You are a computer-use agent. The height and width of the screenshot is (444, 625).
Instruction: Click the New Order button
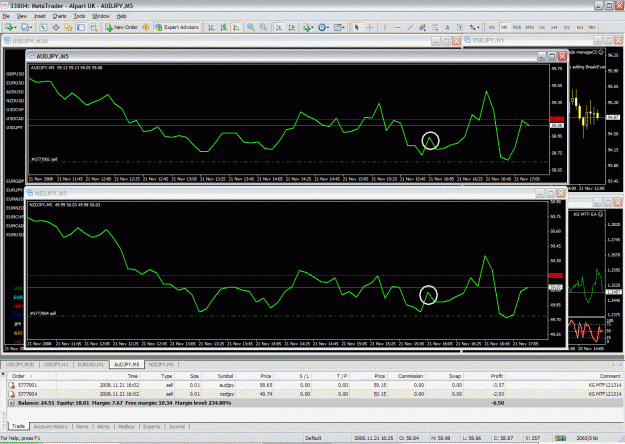[x=122, y=27]
